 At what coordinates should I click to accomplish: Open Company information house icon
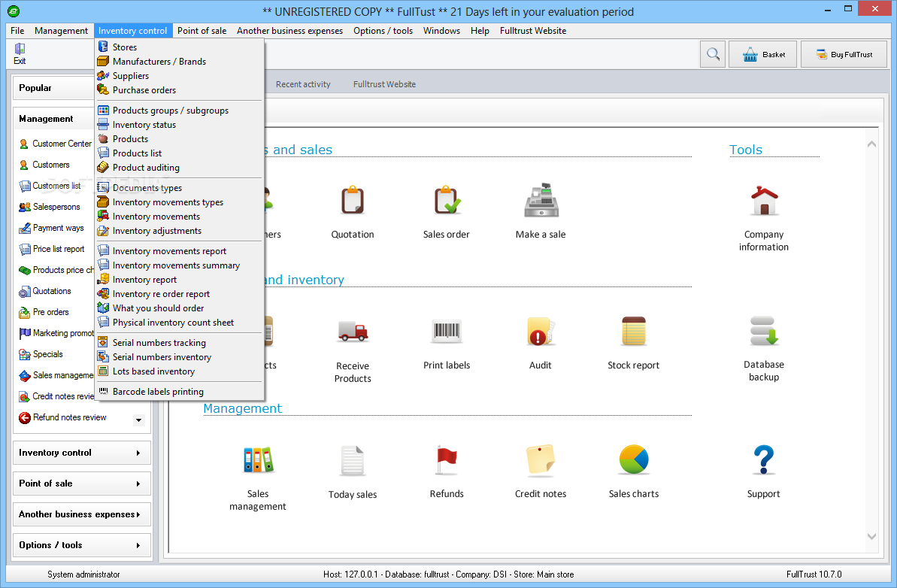pyautogui.click(x=764, y=200)
